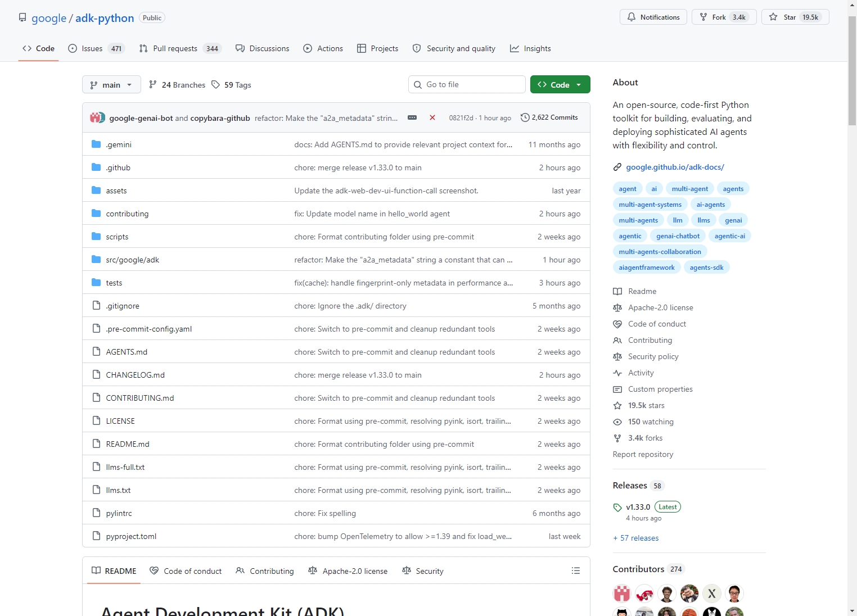Screen dimensions: 857x616
Task: View the 24 Branches list
Action: click(177, 85)
